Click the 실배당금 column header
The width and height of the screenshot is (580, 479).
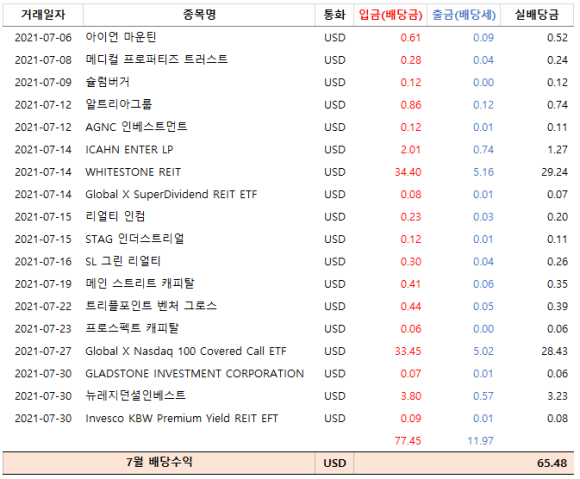(537, 15)
